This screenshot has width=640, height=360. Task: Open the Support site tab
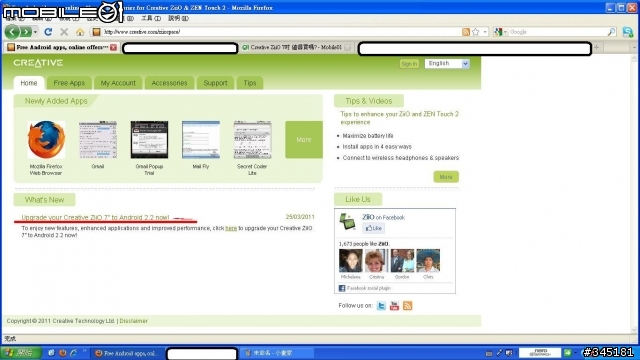coord(215,83)
